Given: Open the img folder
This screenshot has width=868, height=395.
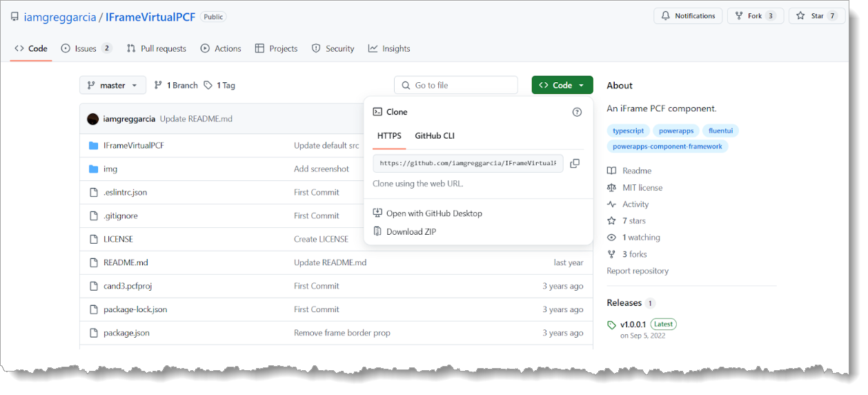Looking at the screenshot, I should click(110, 168).
